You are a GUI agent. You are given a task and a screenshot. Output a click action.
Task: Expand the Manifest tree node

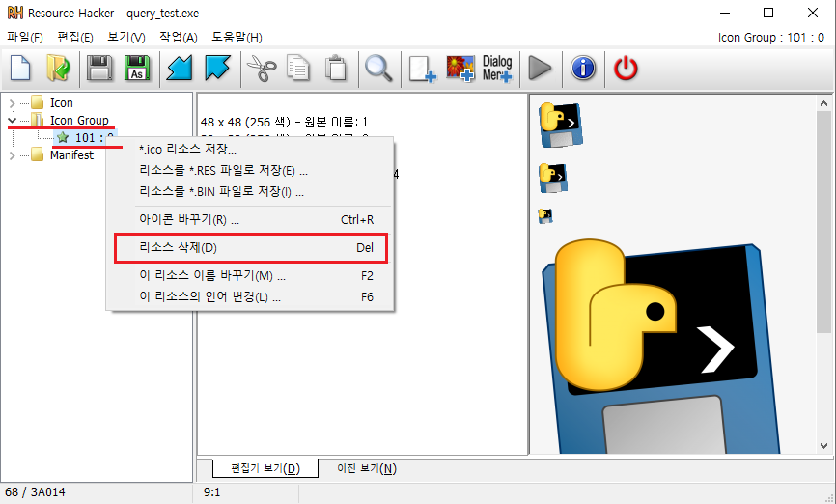12,155
